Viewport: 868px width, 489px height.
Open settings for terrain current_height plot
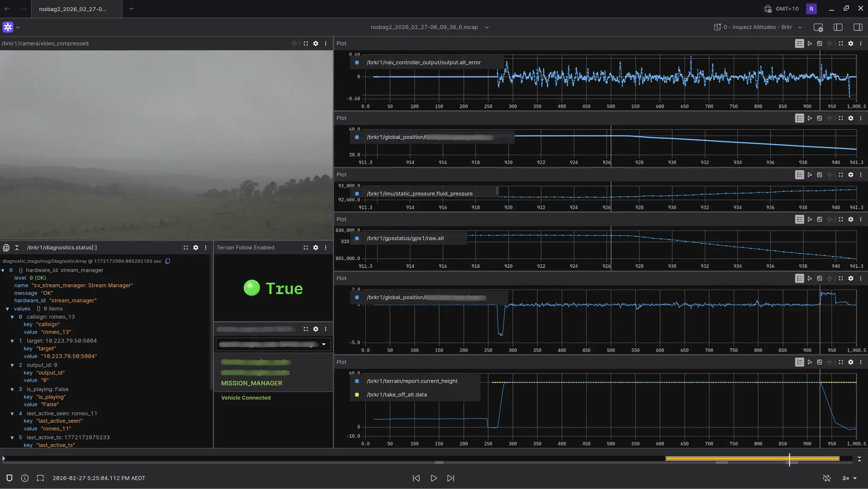pos(851,362)
